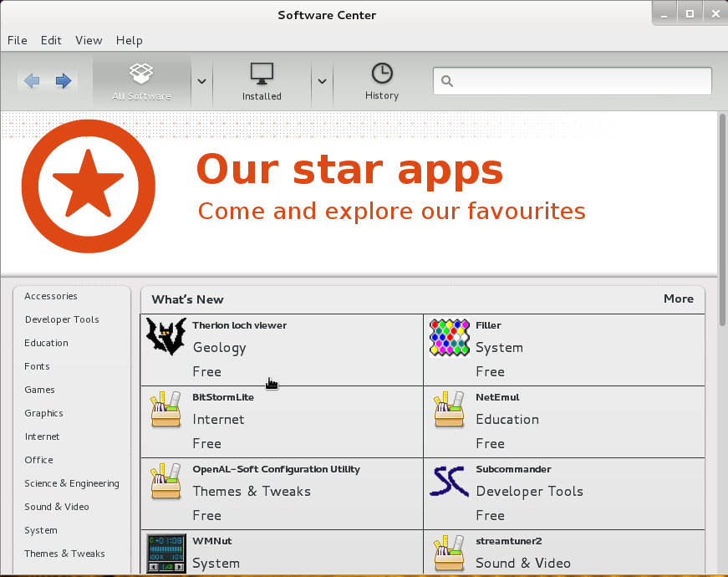Click the NetEmul package icon
The height and width of the screenshot is (577, 728).
coord(449,409)
